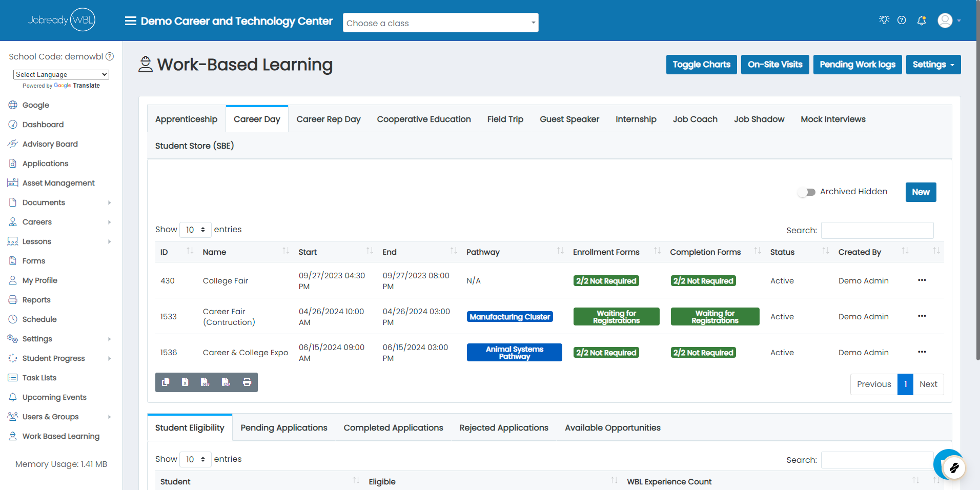Expand Lessons in the sidebar
This screenshot has height=490, width=980.
pos(60,241)
